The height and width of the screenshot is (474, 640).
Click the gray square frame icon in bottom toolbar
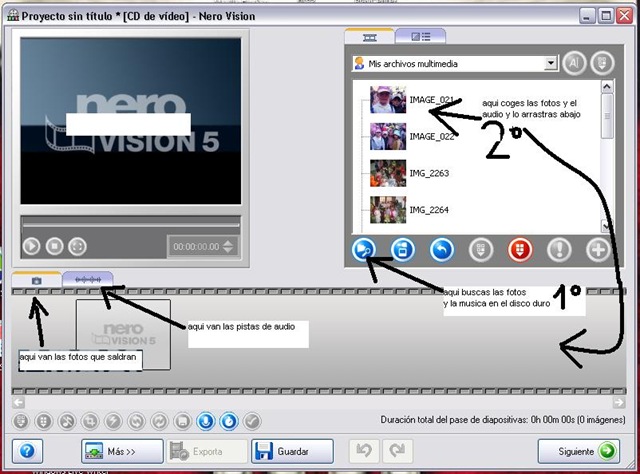182,421
